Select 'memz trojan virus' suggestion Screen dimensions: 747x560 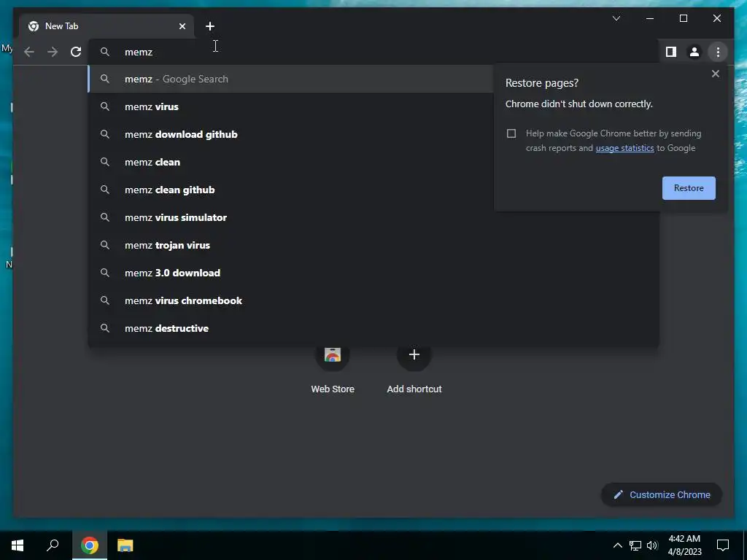coord(373,245)
